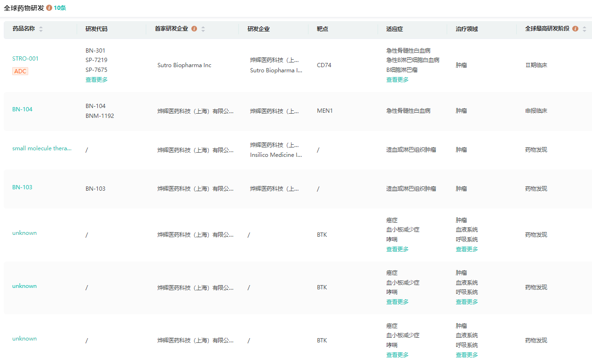The image size is (592, 364).
Task: Select research code BN-301
Action: click(95, 51)
